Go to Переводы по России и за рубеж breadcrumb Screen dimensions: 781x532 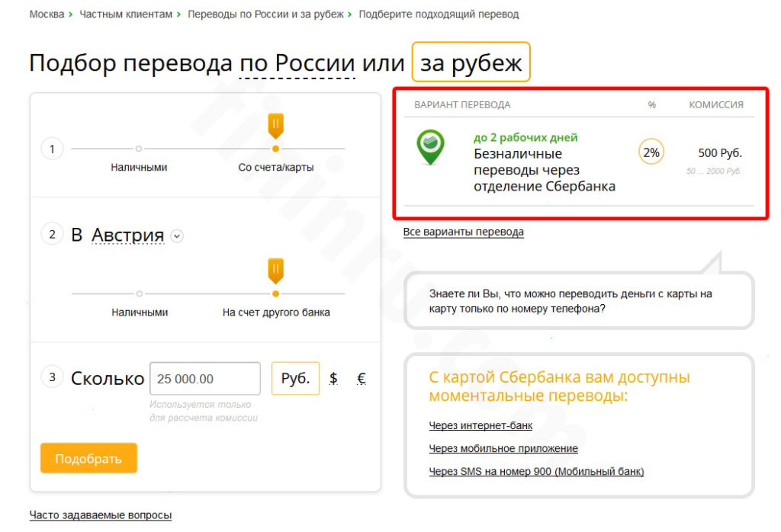click(x=265, y=14)
